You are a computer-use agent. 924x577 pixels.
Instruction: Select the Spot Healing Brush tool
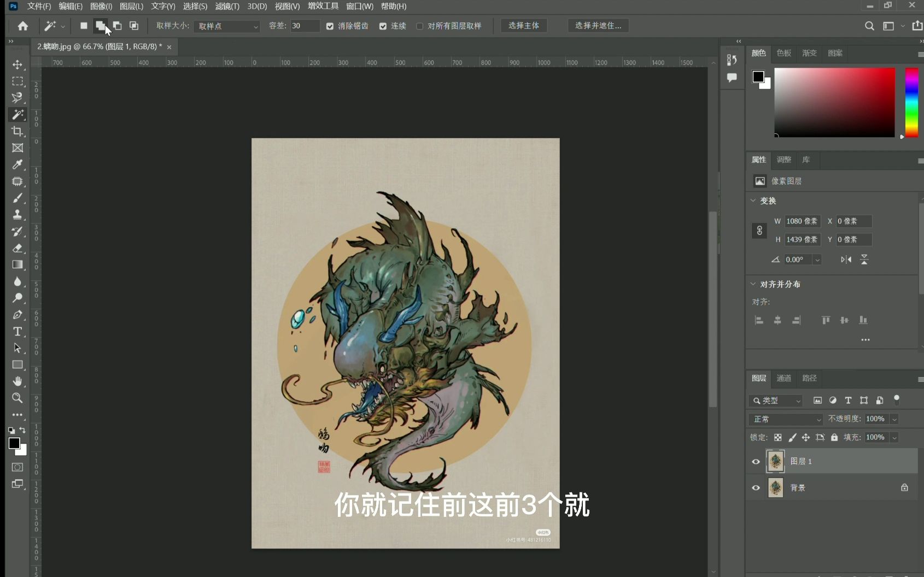point(17,181)
